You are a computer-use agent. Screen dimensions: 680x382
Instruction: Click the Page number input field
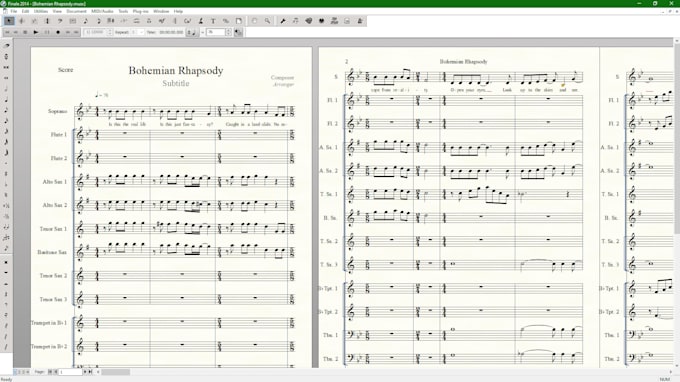[x=71, y=372]
